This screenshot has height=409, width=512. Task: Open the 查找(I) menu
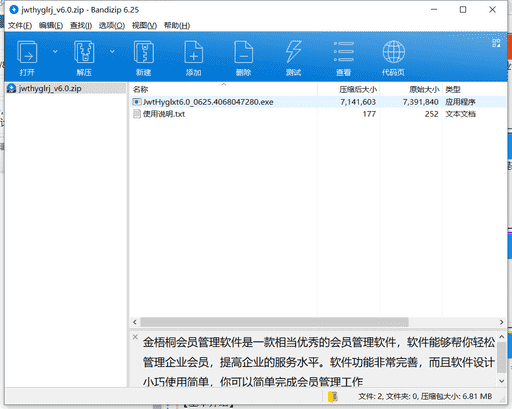[x=81, y=25]
